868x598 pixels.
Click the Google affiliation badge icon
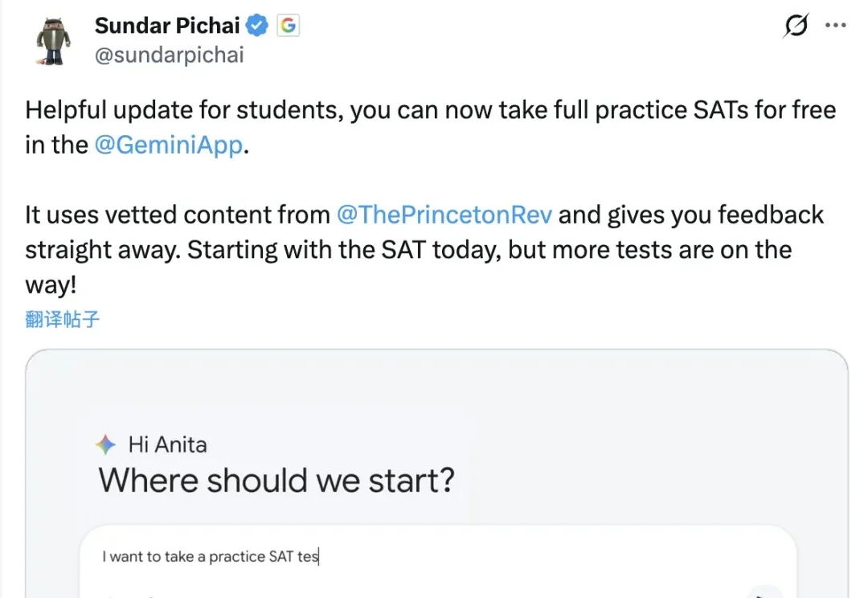pyautogui.click(x=288, y=26)
